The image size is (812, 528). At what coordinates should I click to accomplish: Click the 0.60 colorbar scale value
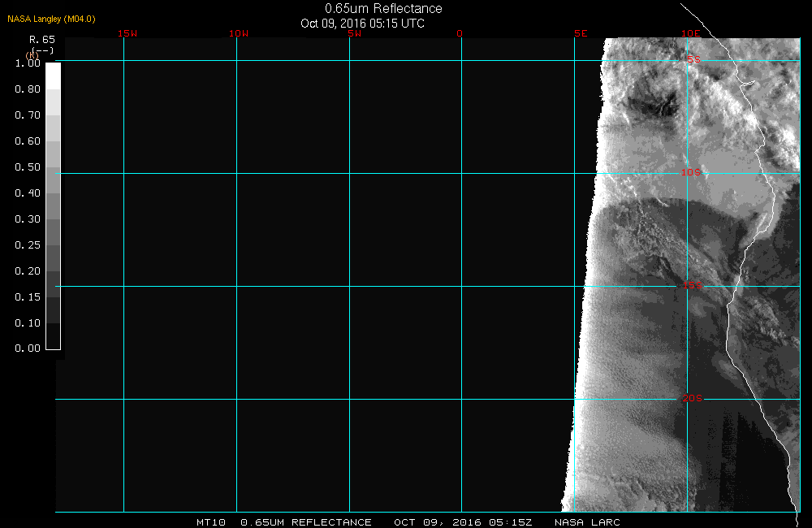28,141
